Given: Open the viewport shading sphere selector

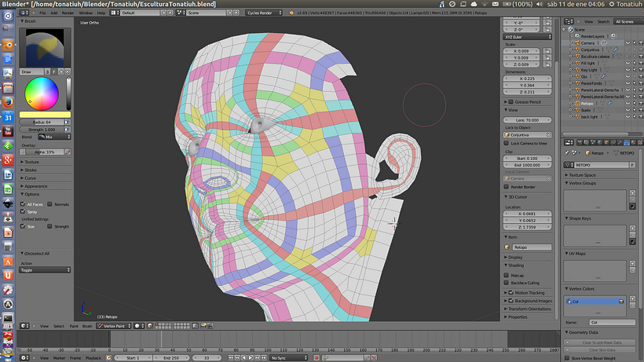Looking at the screenshot, I should [137, 326].
